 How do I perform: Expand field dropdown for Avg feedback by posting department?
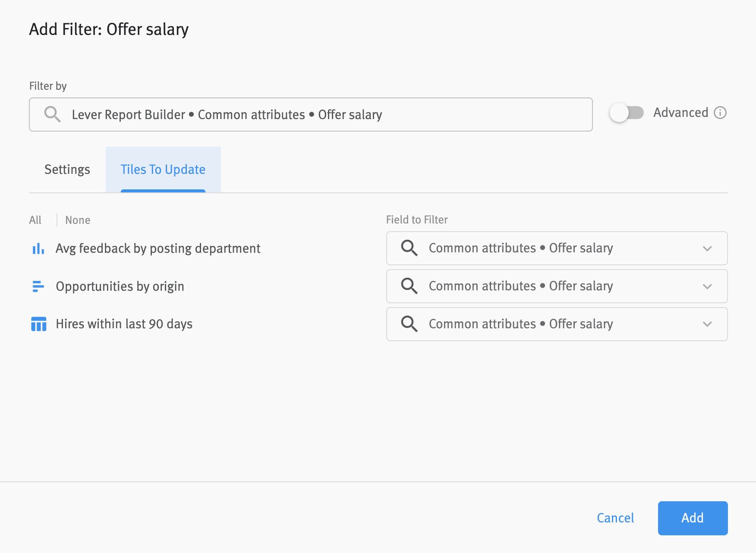click(707, 248)
